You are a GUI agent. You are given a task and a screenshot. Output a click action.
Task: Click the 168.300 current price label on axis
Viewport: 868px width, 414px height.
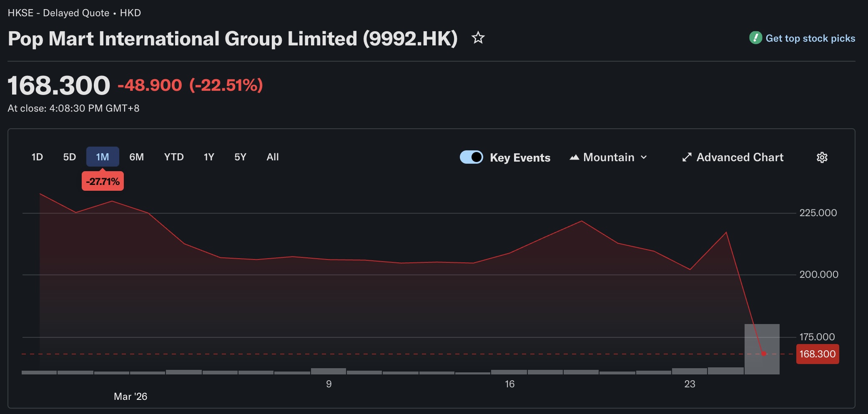click(817, 354)
